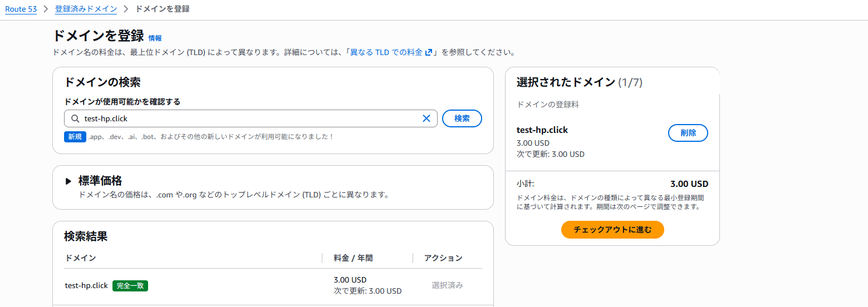Open external link icon beside TLD pricing

point(428,53)
